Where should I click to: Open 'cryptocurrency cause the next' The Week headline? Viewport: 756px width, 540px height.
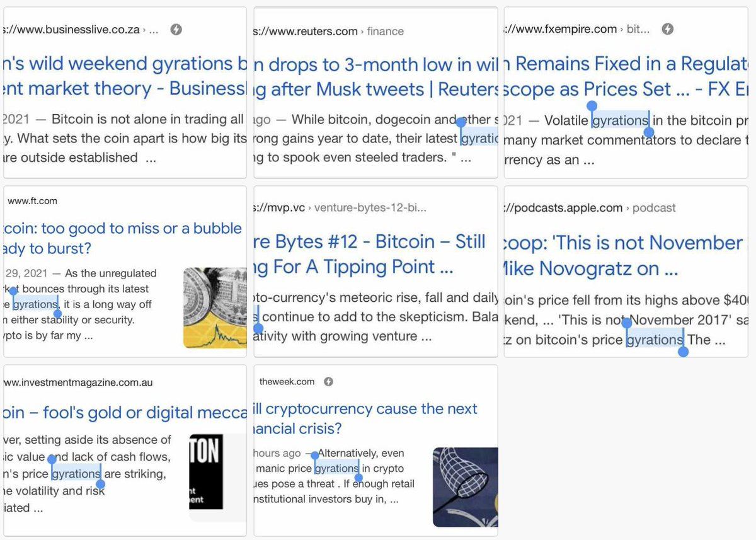coord(365,418)
